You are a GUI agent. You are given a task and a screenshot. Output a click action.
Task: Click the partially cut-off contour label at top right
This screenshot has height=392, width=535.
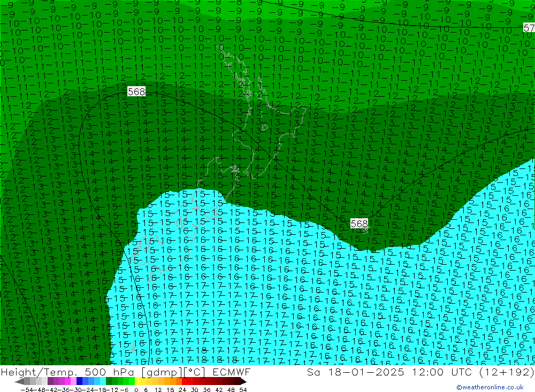pyautogui.click(x=529, y=27)
